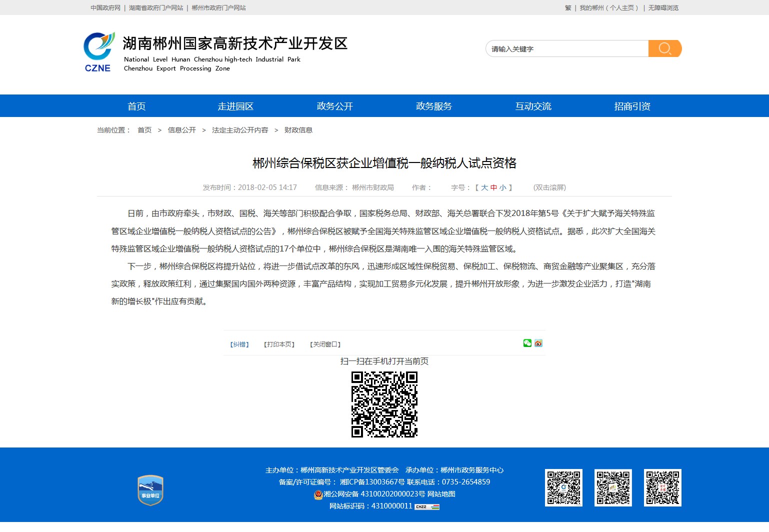Focus the keyword search input field

tap(567, 48)
